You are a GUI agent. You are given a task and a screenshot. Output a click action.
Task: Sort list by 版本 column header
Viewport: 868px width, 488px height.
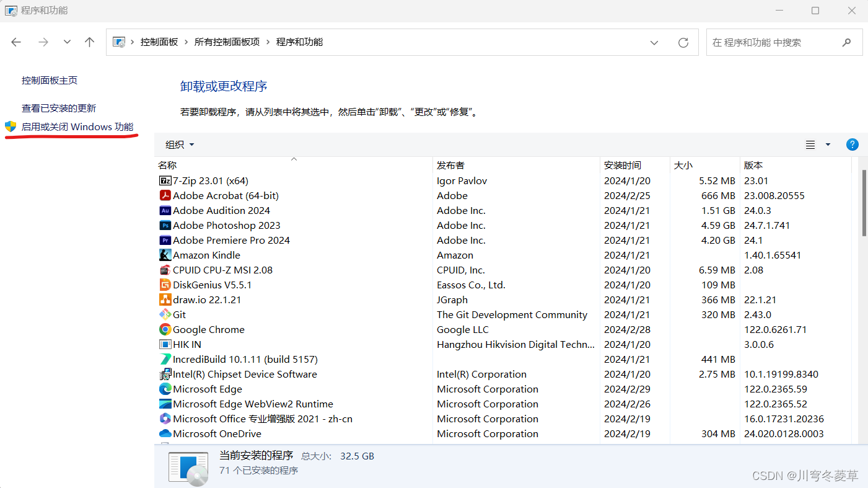pos(796,165)
